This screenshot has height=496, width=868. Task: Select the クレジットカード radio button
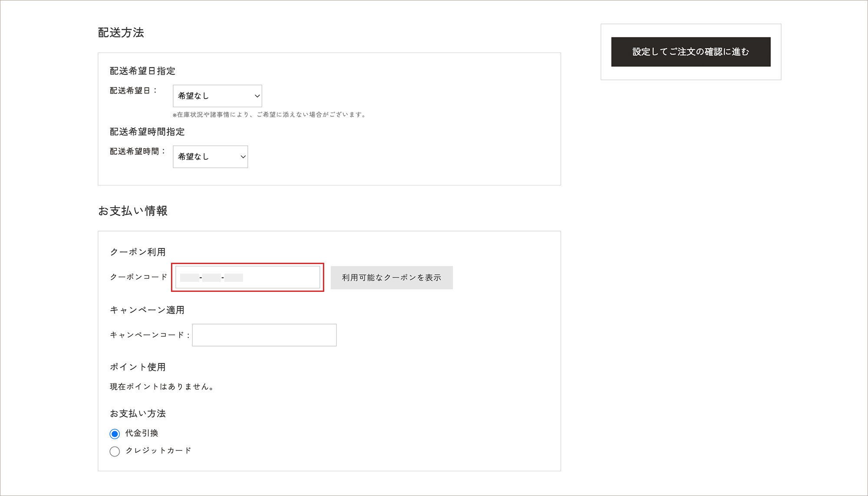tap(115, 451)
